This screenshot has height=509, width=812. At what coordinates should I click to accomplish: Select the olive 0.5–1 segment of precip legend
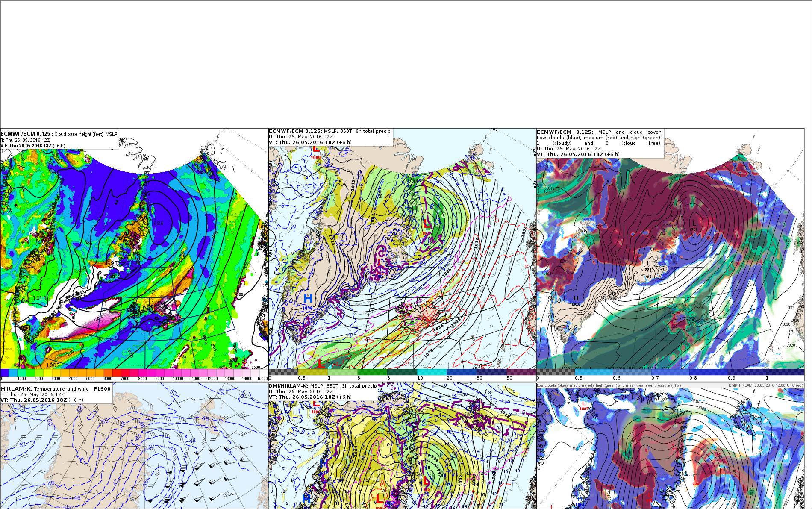[x=313, y=372]
